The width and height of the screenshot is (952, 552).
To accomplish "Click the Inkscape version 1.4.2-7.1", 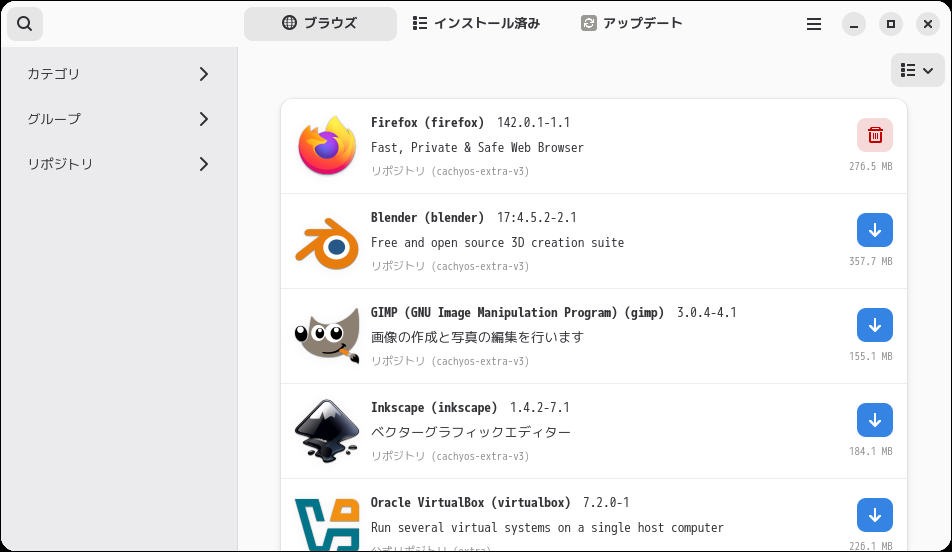I will click(540, 407).
